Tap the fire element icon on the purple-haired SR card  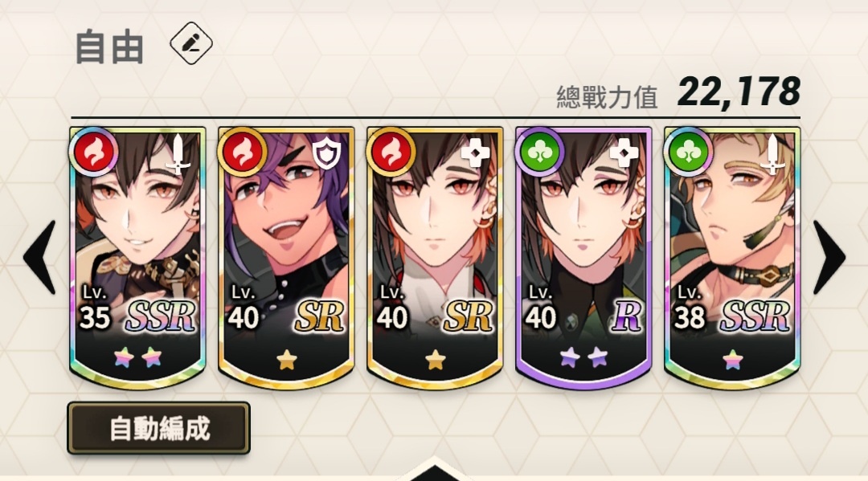(x=242, y=152)
